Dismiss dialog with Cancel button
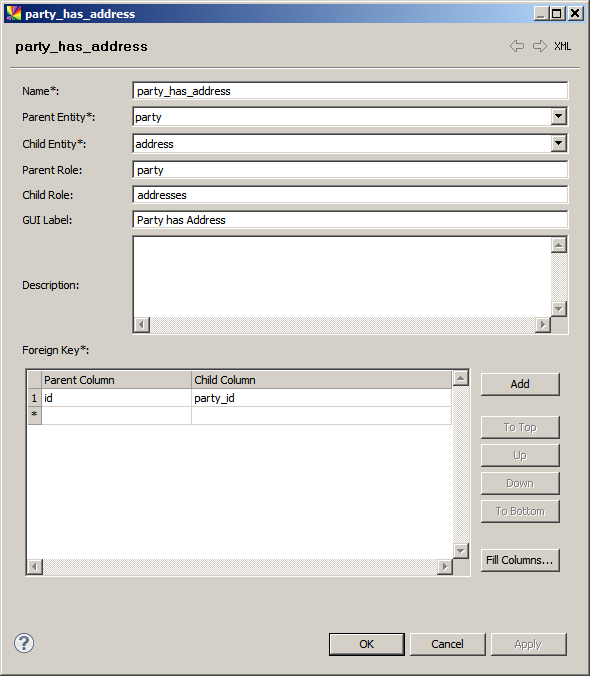Viewport: 590px width, 676px height. [447, 644]
